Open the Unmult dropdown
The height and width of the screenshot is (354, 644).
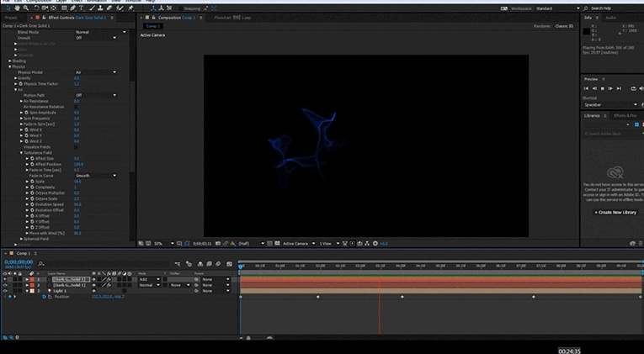[96, 38]
